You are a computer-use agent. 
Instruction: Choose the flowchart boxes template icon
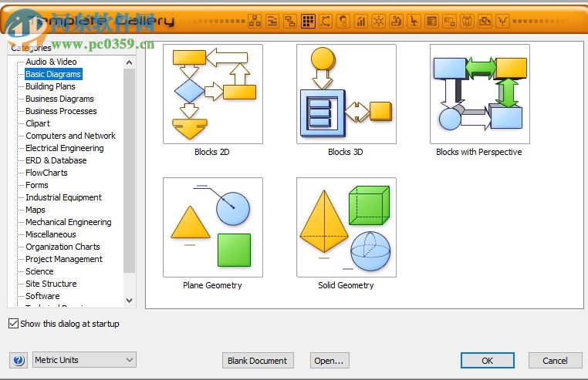(290, 22)
